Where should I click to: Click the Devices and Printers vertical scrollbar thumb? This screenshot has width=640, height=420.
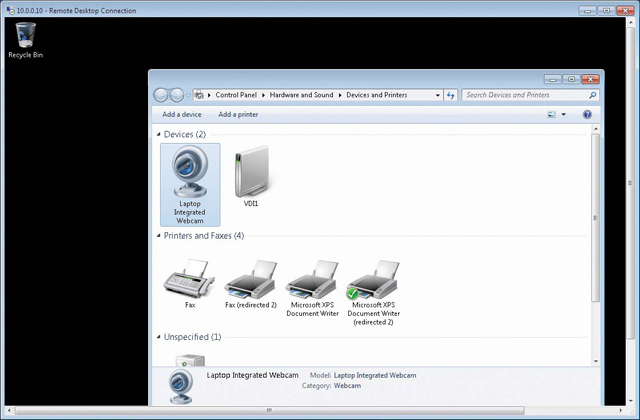tap(596, 218)
